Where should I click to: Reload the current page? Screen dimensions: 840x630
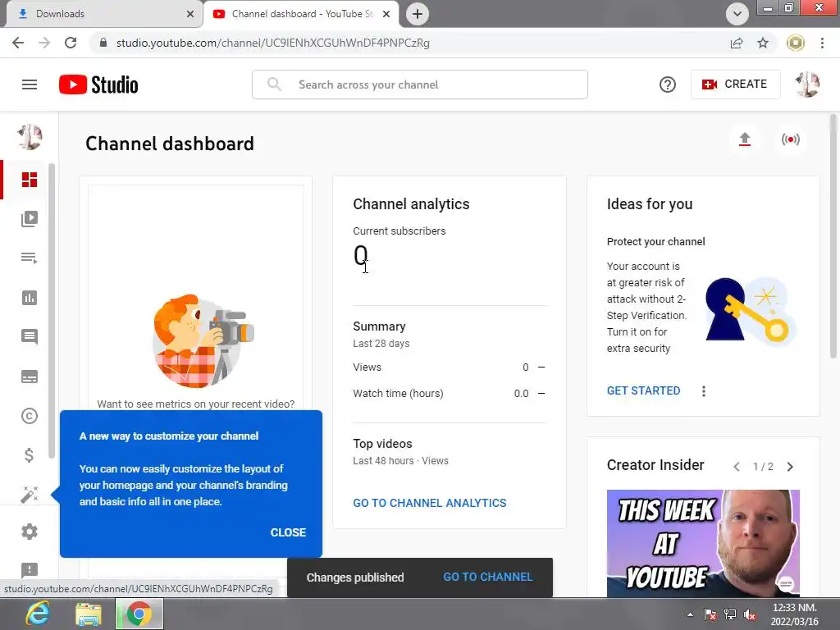tap(71, 43)
